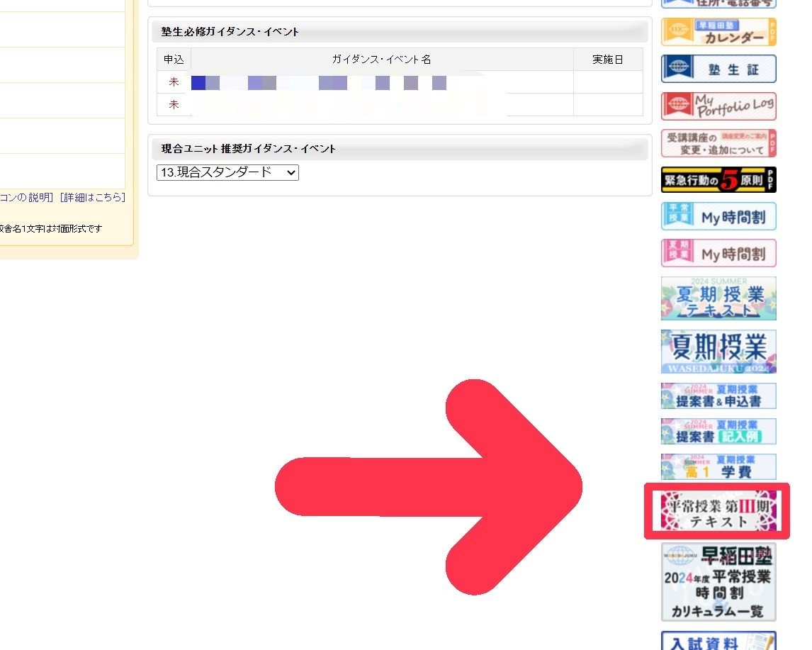This screenshot has width=812, height=650.
Task: Open 受講講座の変更・追加について PDF
Action: (x=718, y=143)
